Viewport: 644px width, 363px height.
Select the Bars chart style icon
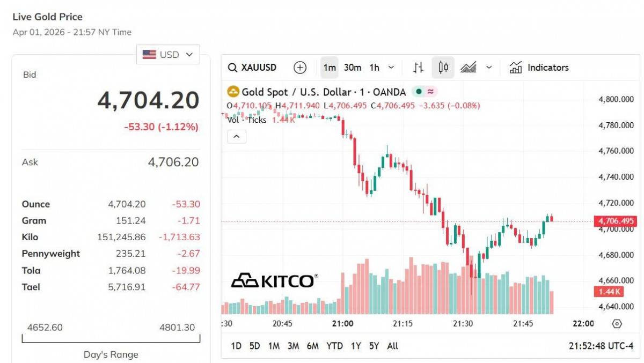[419, 68]
